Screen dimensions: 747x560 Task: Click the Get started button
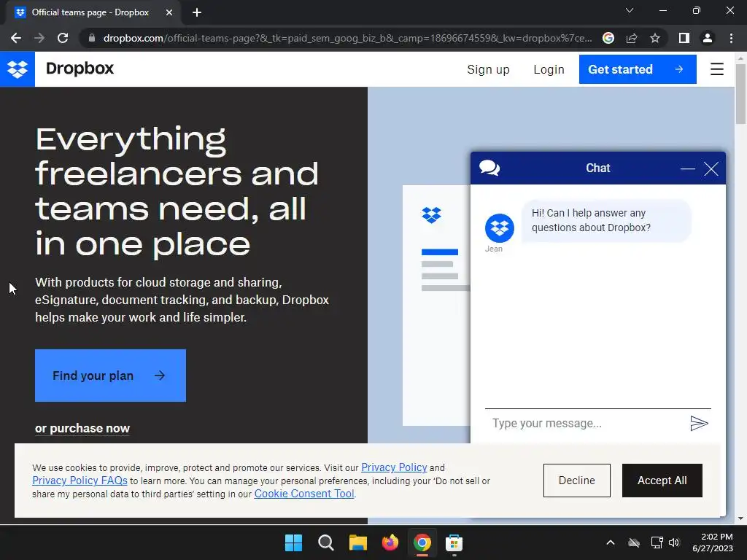coord(638,69)
